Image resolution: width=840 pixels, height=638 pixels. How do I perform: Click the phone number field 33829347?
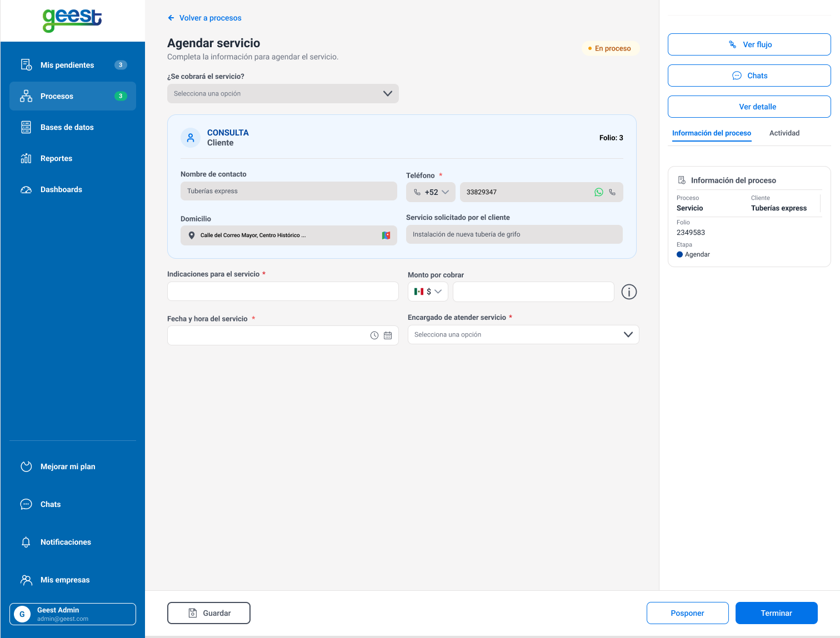point(542,192)
